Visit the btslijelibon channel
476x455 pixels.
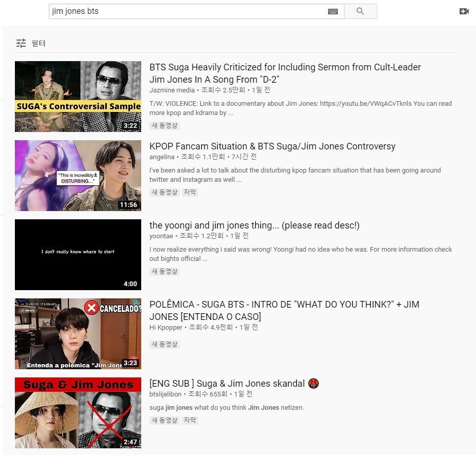point(165,394)
